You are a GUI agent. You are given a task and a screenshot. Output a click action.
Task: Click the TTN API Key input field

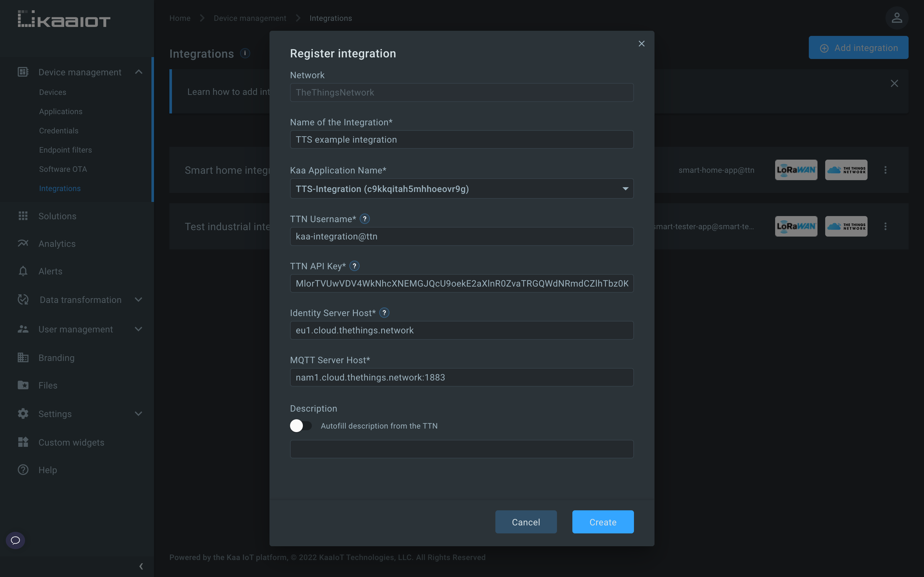462,283
